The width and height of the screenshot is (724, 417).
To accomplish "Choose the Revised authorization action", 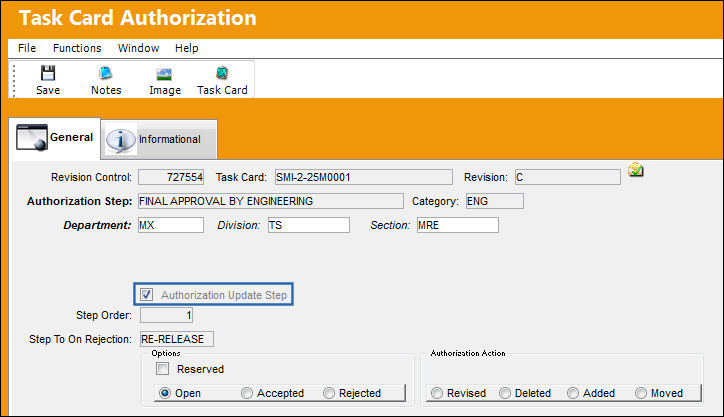I will pos(437,393).
